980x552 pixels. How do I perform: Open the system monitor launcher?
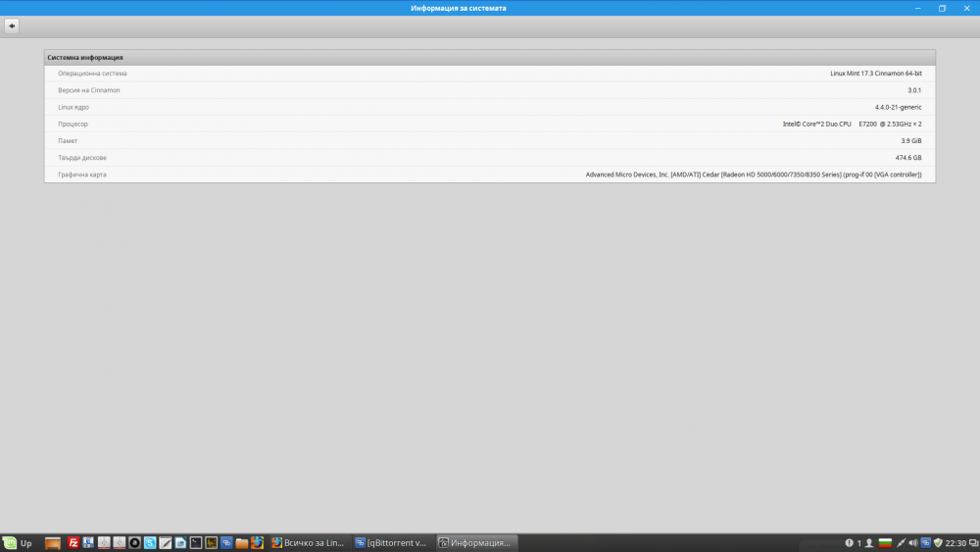pyautogui.click(x=212, y=542)
